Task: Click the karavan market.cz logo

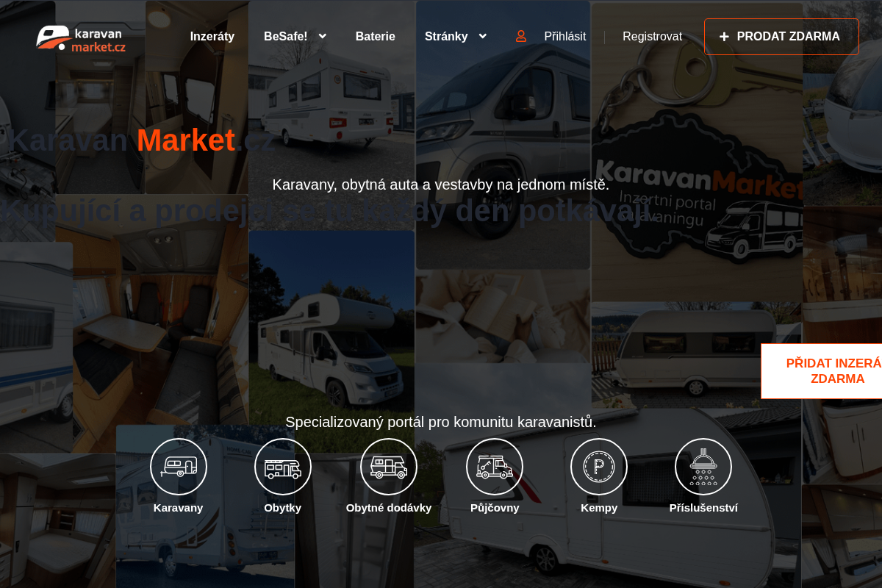Action: (x=81, y=38)
